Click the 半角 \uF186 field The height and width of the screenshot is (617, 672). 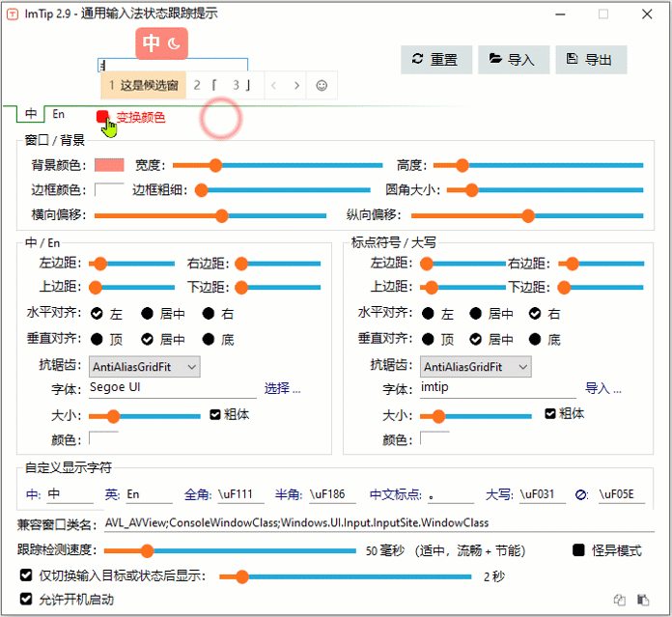pyautogui.click(x=332, y=494)
